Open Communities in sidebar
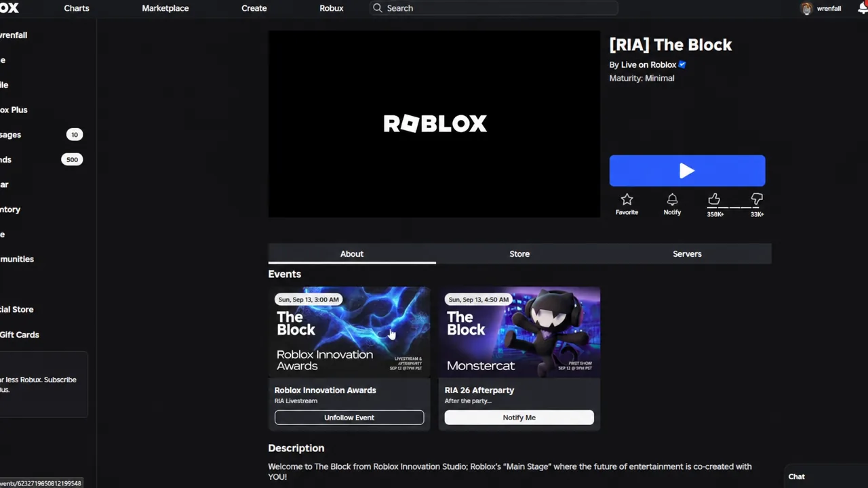 [17, 259]
